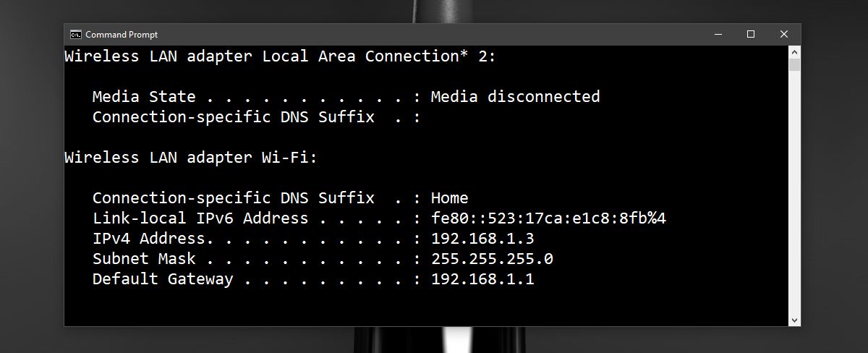Click the fe80 link-local IPv6 address value
This screenshot has width=868, height=353.
[548, 218]
